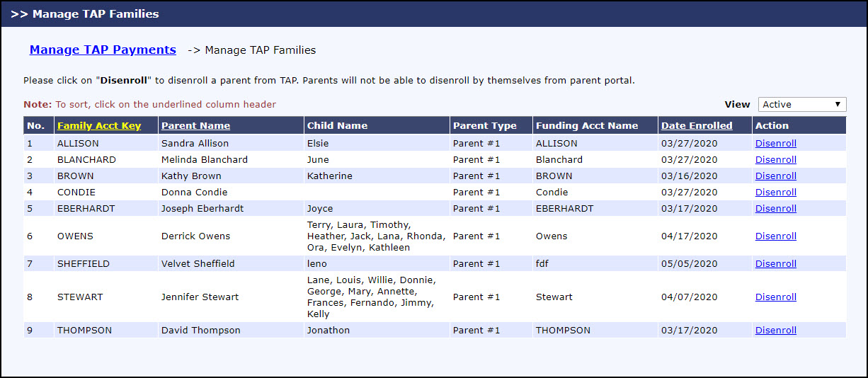
Task: Open the Manage TAP Payments link
Action: click(103, 50)
